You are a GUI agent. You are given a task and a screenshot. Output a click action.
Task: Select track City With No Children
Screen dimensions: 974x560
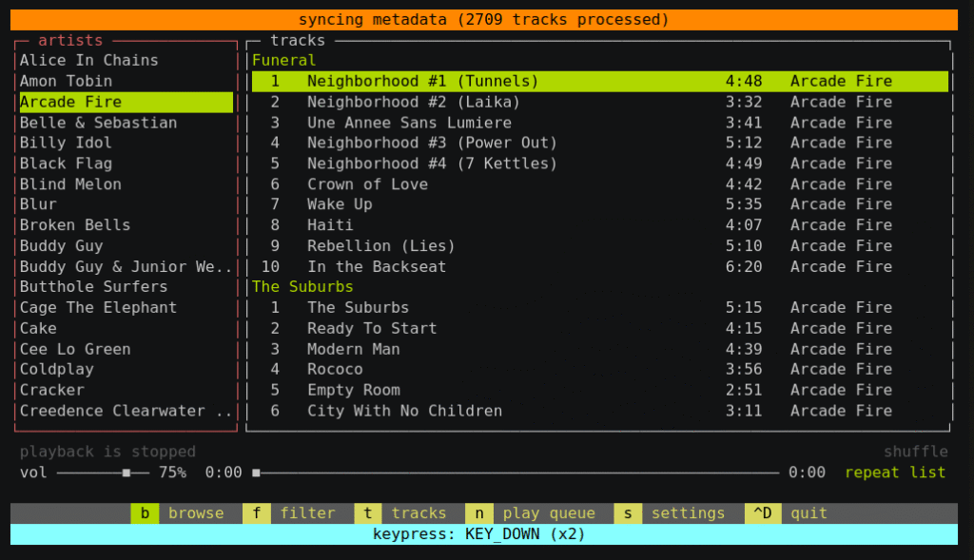coord(600,411)
